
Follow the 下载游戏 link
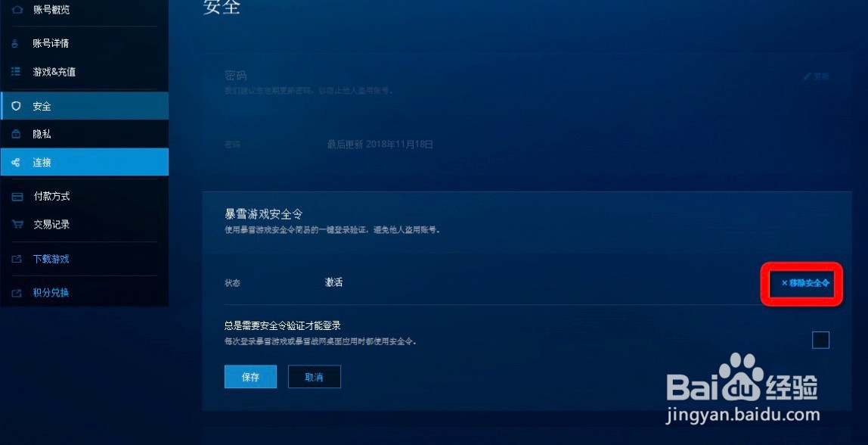[x=51, y=259]
